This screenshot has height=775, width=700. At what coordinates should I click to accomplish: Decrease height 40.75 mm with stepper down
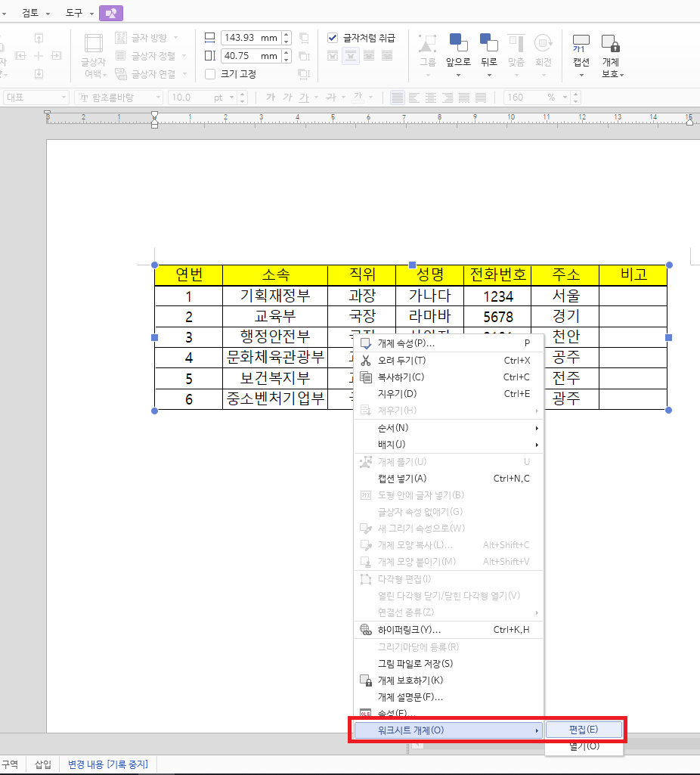[x=287, y=59]
